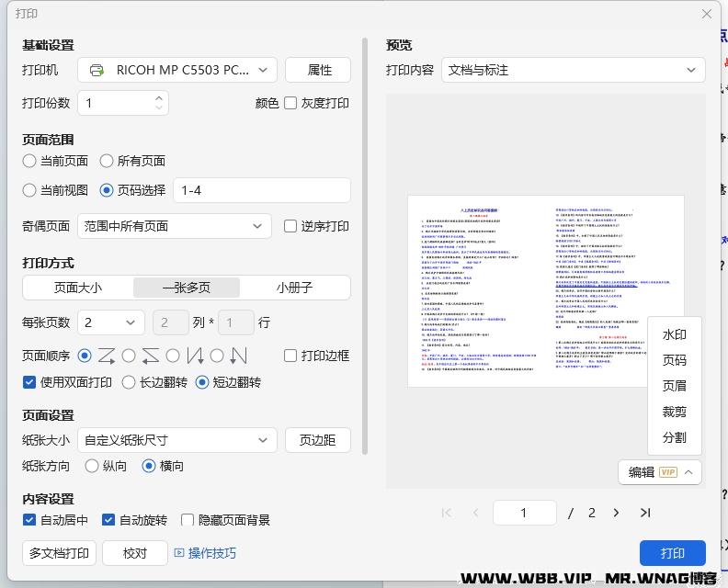728x588 pixels.
Task: Close the print dialog
Action: [x=707, y=14]
